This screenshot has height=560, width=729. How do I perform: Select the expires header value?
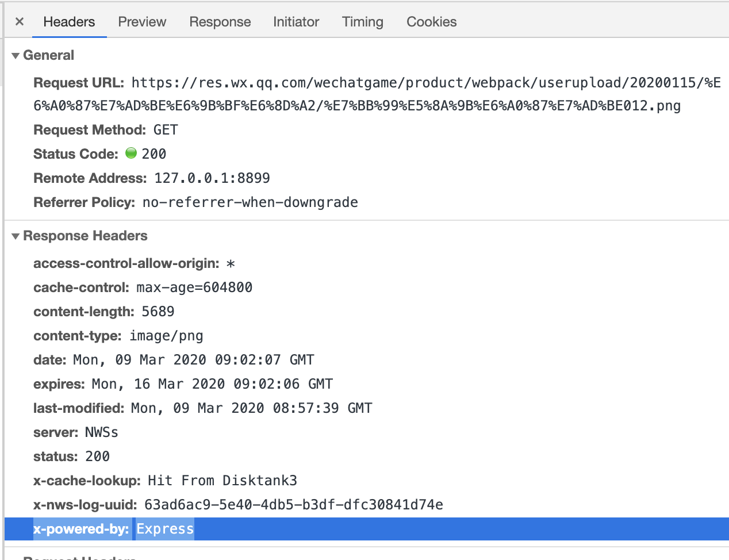pyautogui.click(x=212, y=384)
